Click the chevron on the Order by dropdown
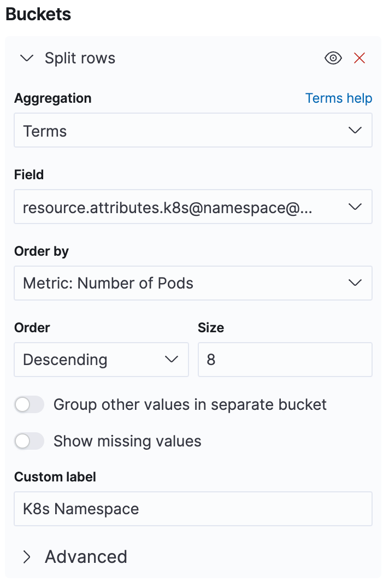 click(355, 283)
